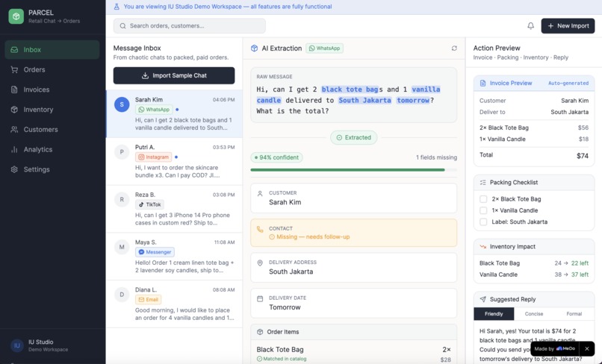
Task: Open the notifications bell
Action: [x=530, y=25]
